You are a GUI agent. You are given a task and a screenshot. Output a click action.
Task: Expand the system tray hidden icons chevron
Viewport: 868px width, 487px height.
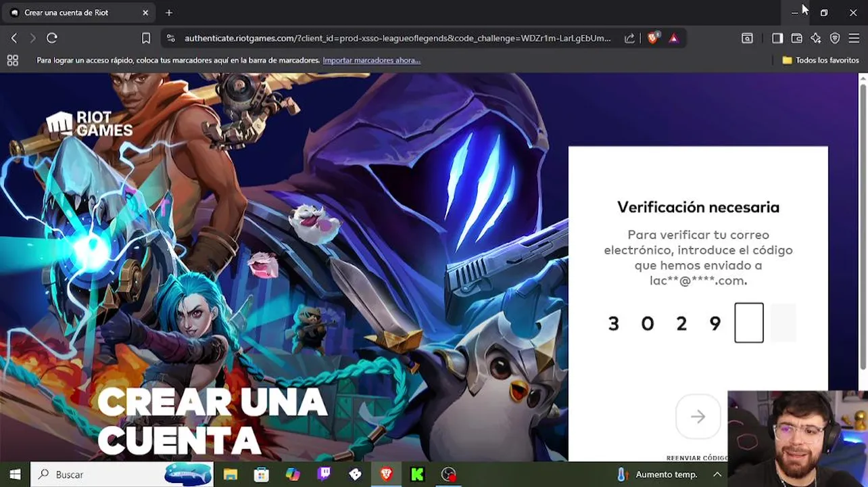[717, 474]
